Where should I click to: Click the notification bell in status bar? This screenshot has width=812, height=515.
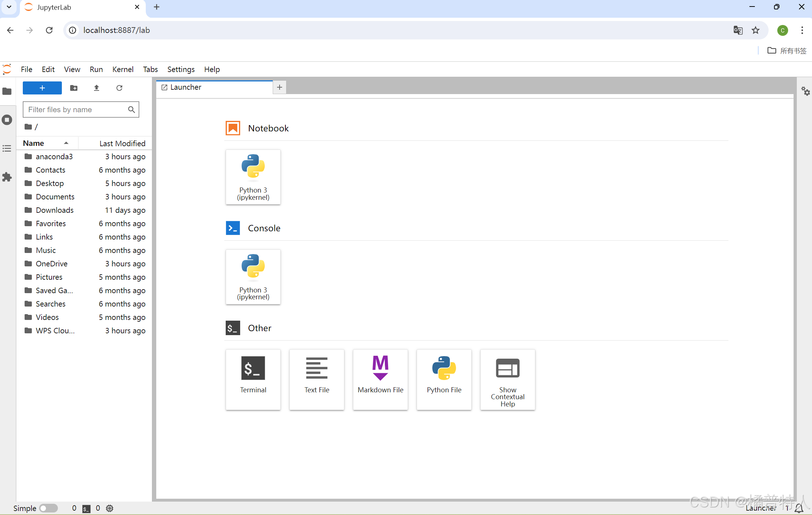(x=799, y=508)
